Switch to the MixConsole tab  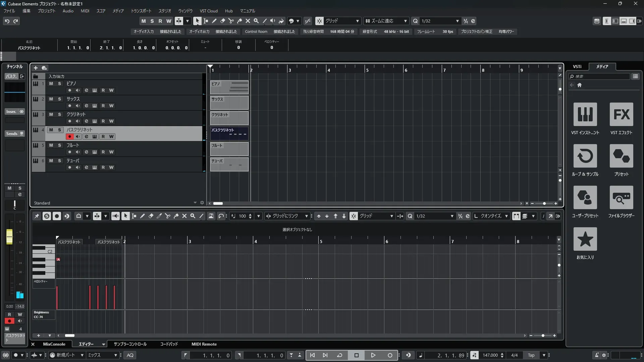54,344
